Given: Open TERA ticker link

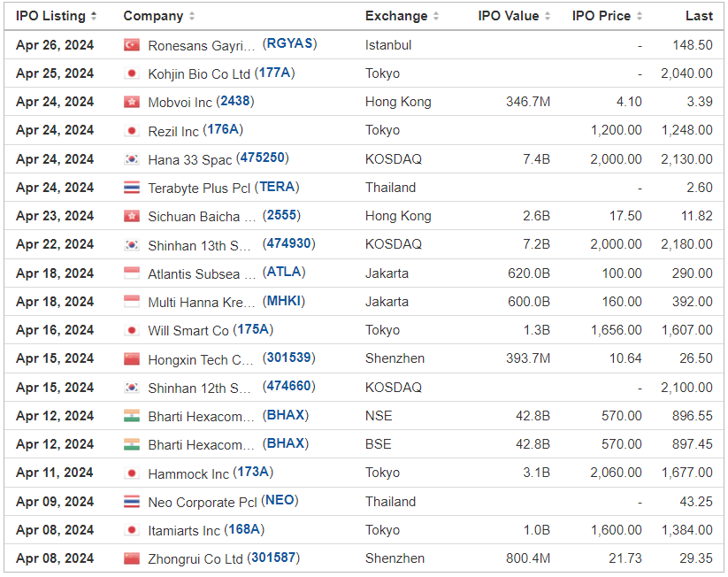Looking at the screenshot, I should tap(277, 187).
